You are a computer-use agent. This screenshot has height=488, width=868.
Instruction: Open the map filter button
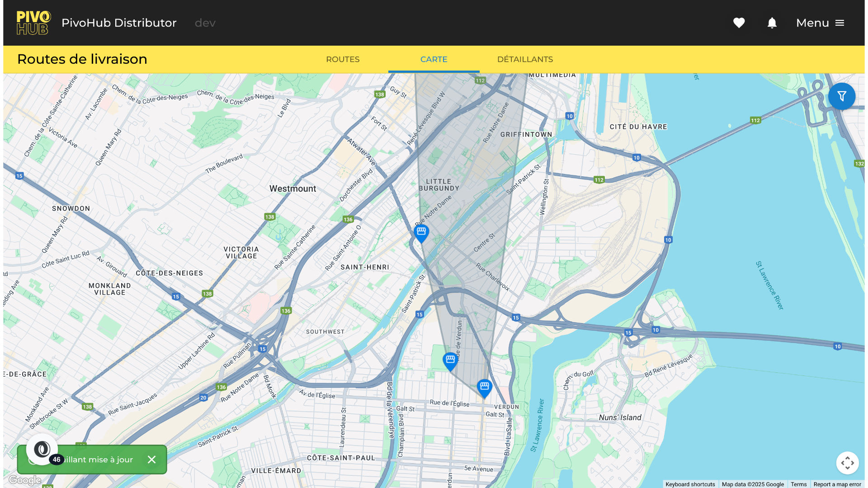[x=841, y=96]
